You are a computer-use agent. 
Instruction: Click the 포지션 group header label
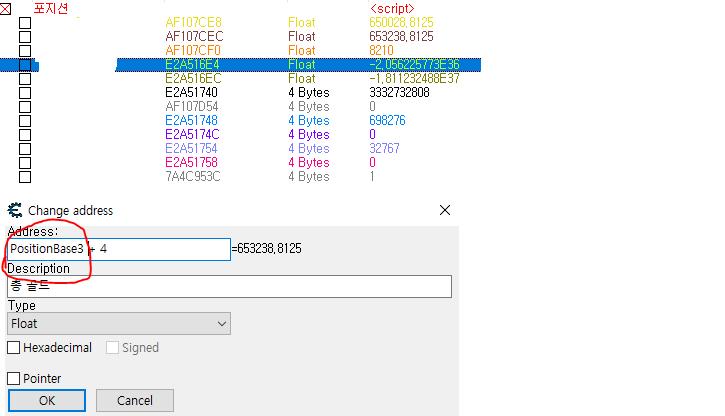pyautogui.click(x=51, y=9)
